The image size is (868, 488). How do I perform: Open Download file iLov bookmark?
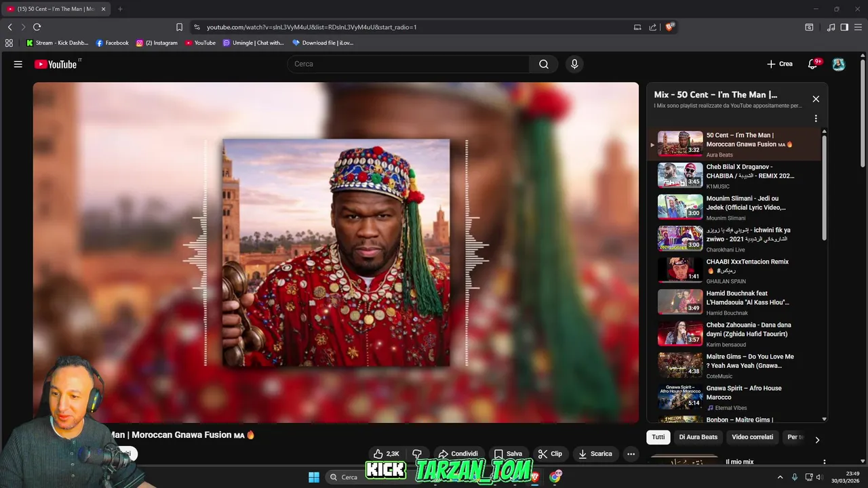coord(323,43)
